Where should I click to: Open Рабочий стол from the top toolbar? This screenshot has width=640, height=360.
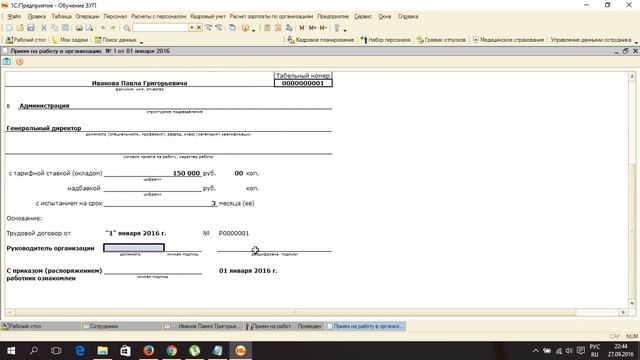click(x=26, y=40)
